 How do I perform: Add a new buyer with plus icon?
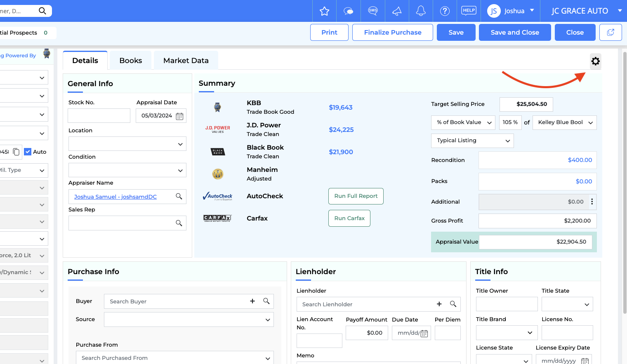(252, 301)
